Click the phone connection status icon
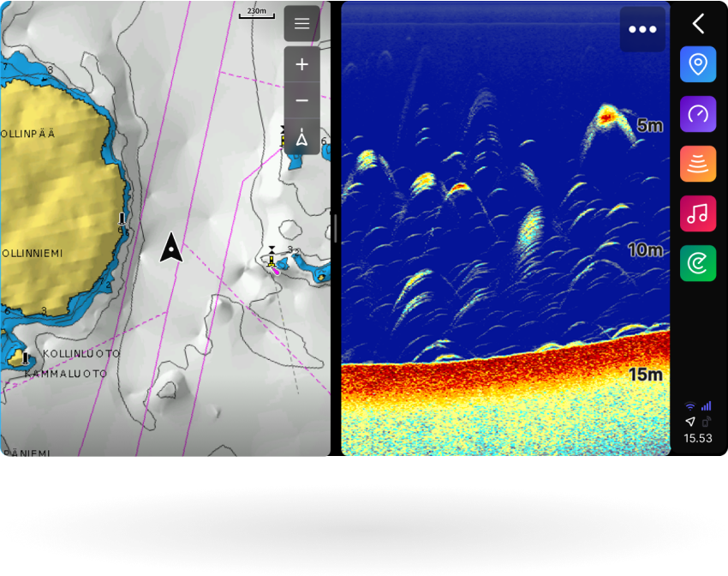This screenshot has width=728, height=576. [x=707, y=422]
